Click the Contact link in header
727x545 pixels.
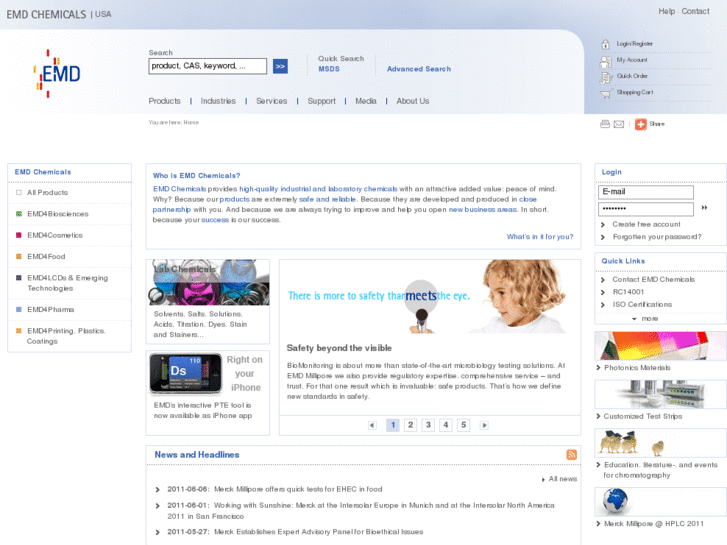tap(695, 11)
